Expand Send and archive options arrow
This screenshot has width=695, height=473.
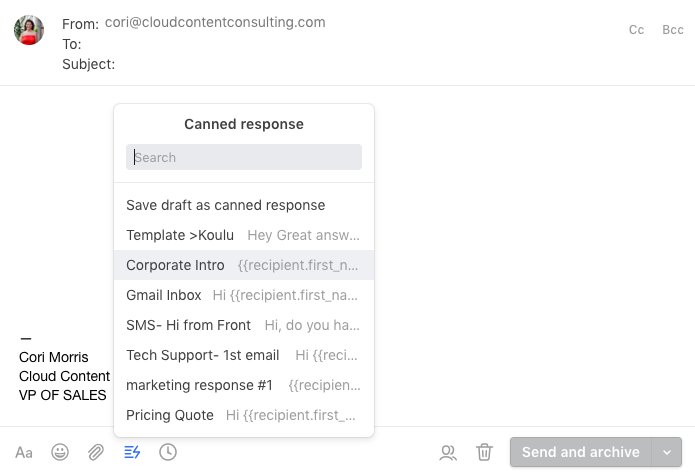coord(667,452)
